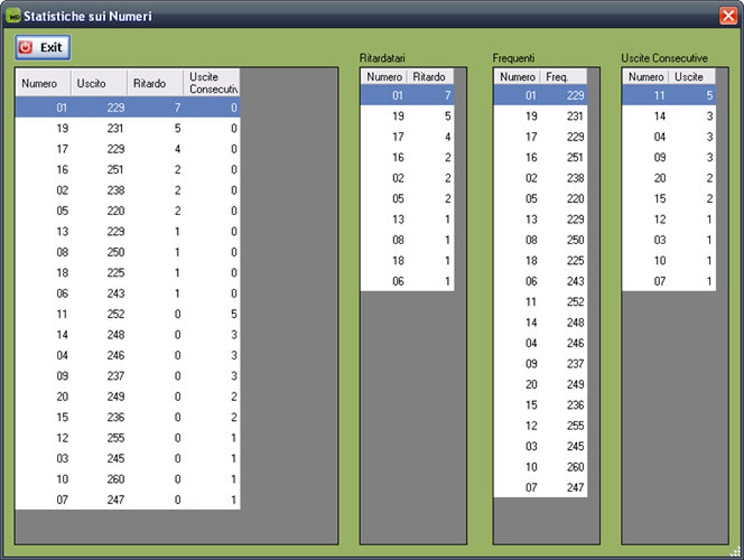
Task: Select number 07 row in main table
Action: [128, 499]
